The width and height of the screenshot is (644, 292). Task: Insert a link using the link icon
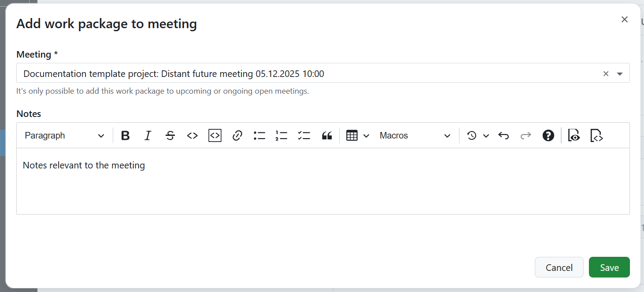point(237,135)
